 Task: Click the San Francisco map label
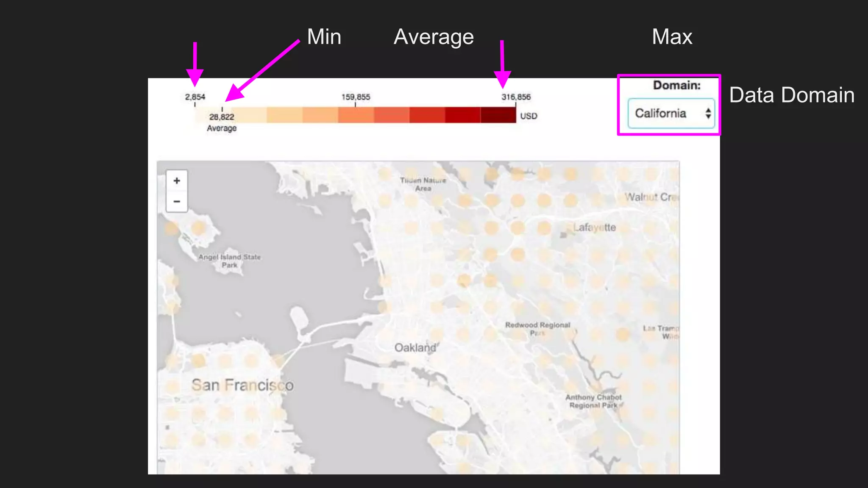(242, 385)
